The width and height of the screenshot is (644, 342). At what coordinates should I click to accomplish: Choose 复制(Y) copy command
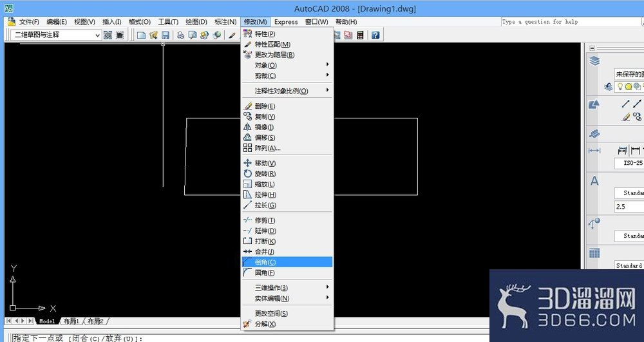click(287, 117)
